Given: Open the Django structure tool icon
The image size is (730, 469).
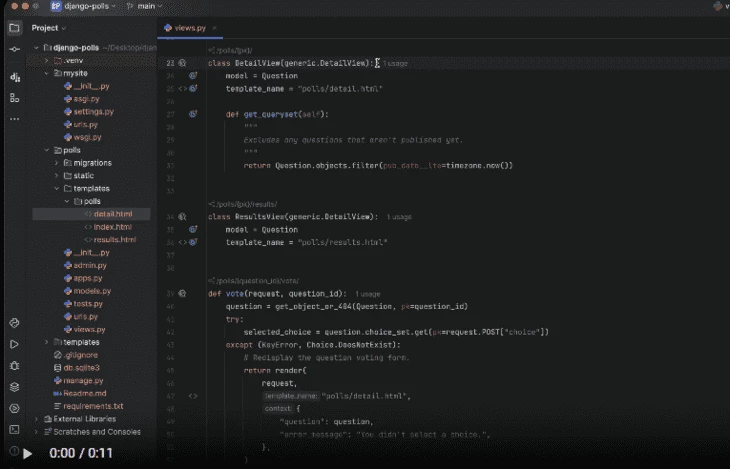Looking at the screenshot, I should click(14, 77).
